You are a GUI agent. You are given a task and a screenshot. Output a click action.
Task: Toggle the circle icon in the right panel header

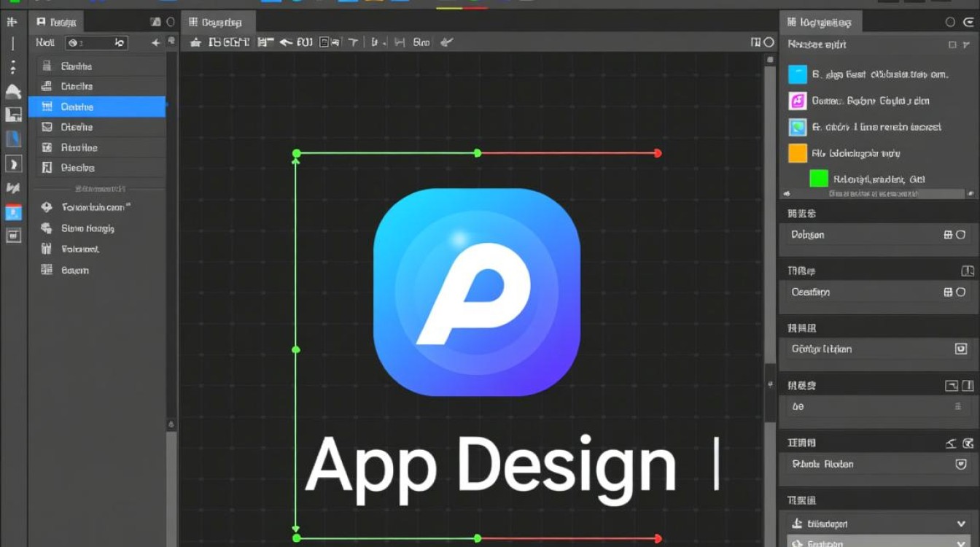[x=950, y=22]
